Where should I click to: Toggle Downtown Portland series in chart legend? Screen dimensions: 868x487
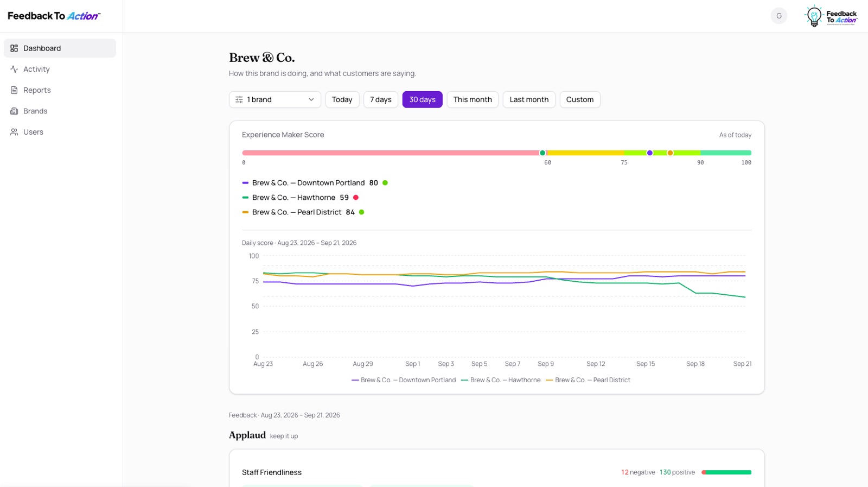pos(404,380)
